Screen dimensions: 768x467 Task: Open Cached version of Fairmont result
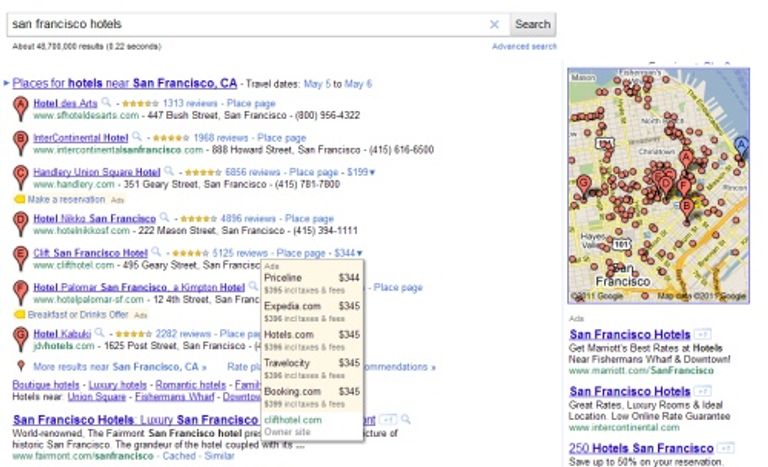[179, 456]
